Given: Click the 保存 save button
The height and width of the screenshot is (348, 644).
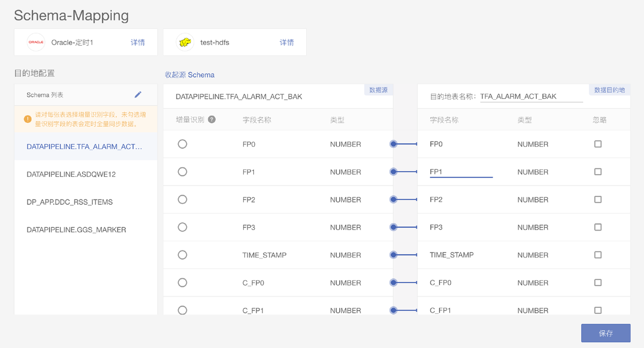Looking at the screenshot, I should pos(605,333).
